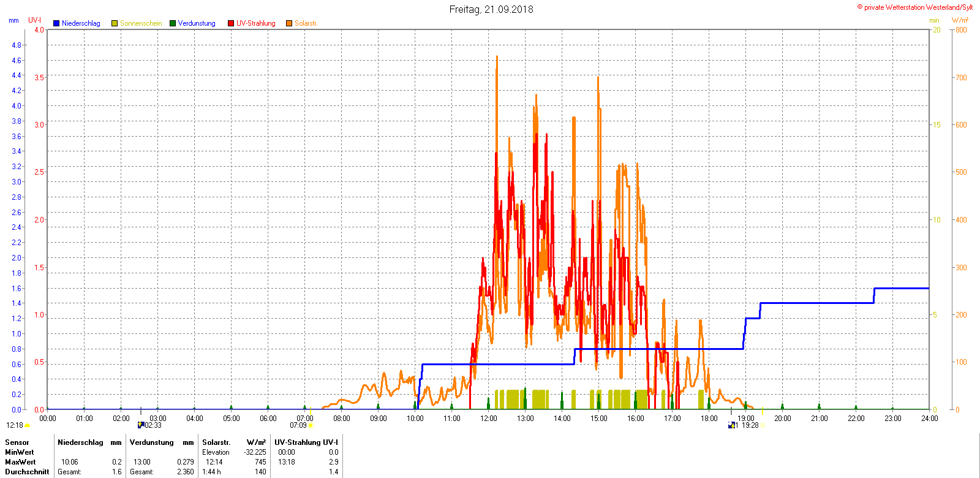
Task: Select the UV-Strahlung legend label
Action: click(256, 23)
